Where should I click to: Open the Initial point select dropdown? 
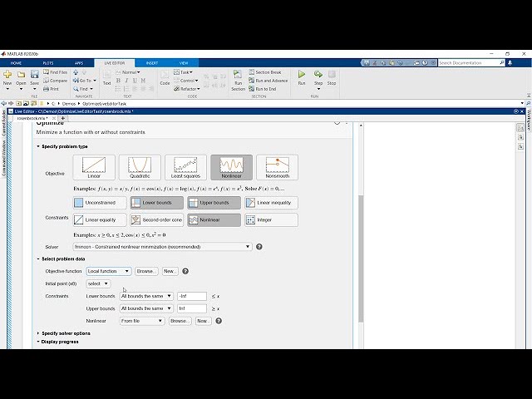98,283
